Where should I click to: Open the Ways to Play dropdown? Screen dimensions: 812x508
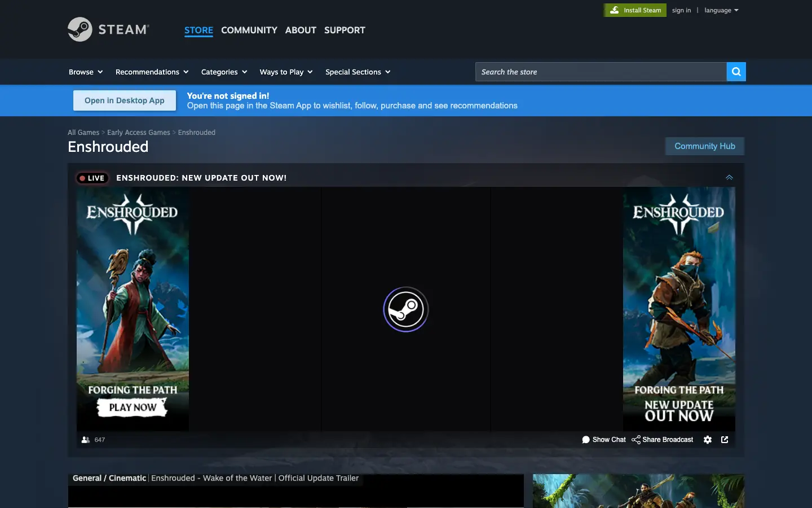[286, 72]
